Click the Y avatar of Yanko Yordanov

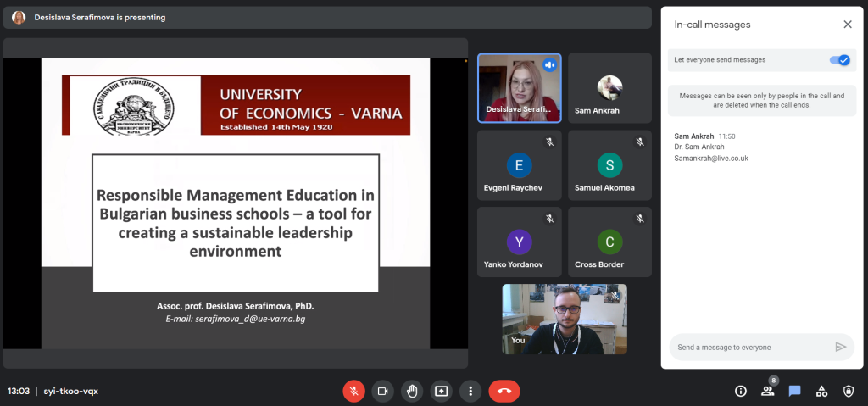pos(520,242)
